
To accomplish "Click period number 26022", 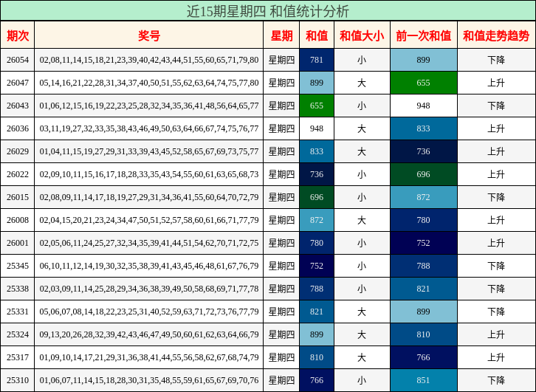I will 18,174.
